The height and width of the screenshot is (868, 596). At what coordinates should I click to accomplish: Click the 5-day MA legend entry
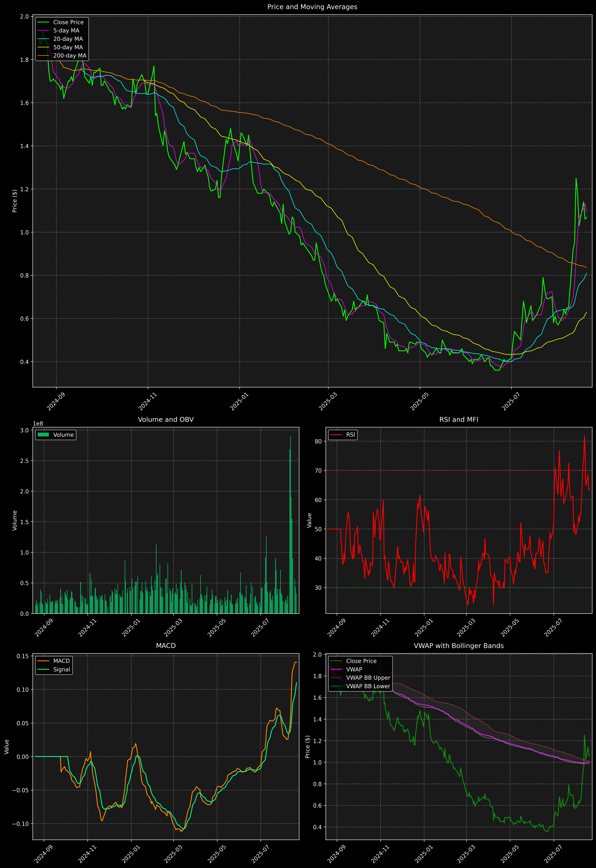point(66,31)
